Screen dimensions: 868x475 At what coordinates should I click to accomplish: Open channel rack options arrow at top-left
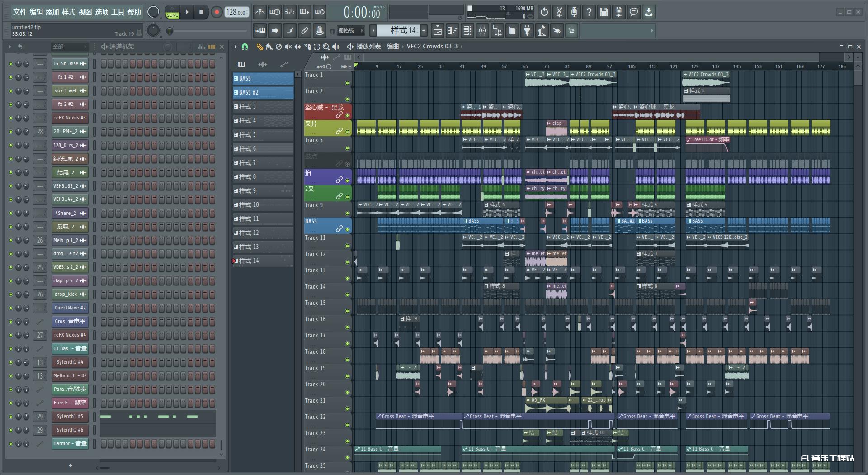[x=10, y=47]
